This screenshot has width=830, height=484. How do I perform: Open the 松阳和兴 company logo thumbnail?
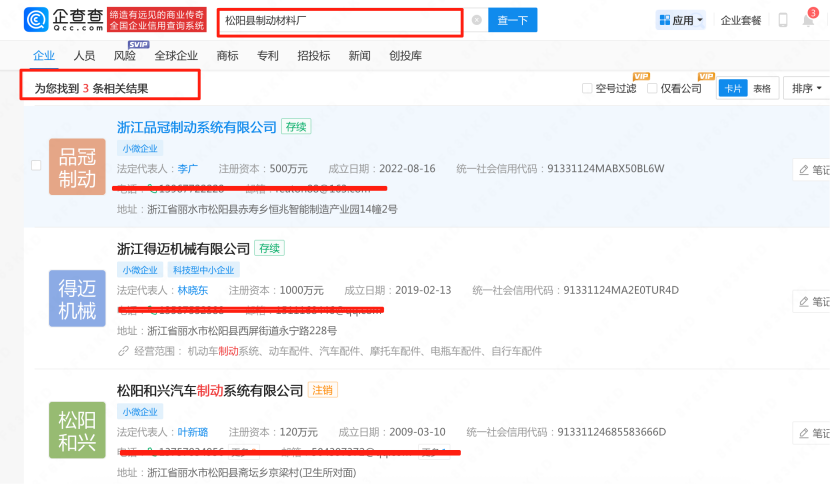tap(77, 430)
